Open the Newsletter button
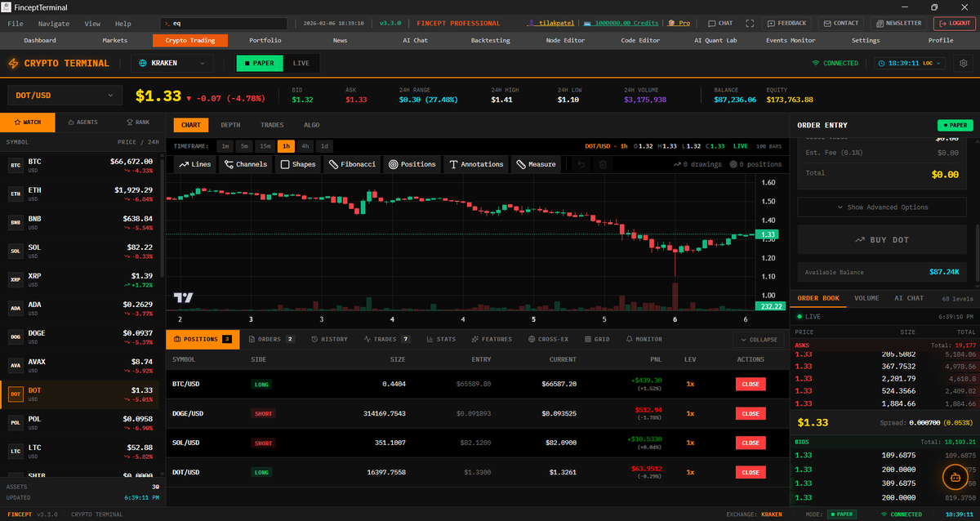 coord(898,24)
